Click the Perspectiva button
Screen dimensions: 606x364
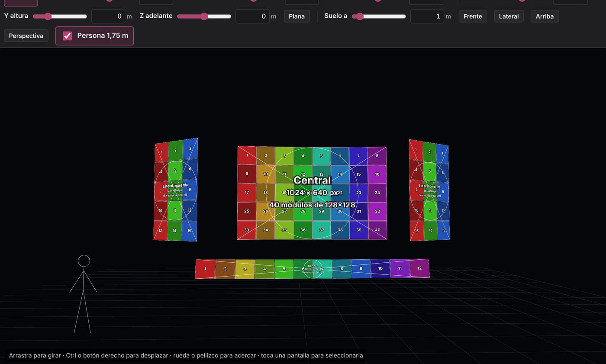point(26,36)
